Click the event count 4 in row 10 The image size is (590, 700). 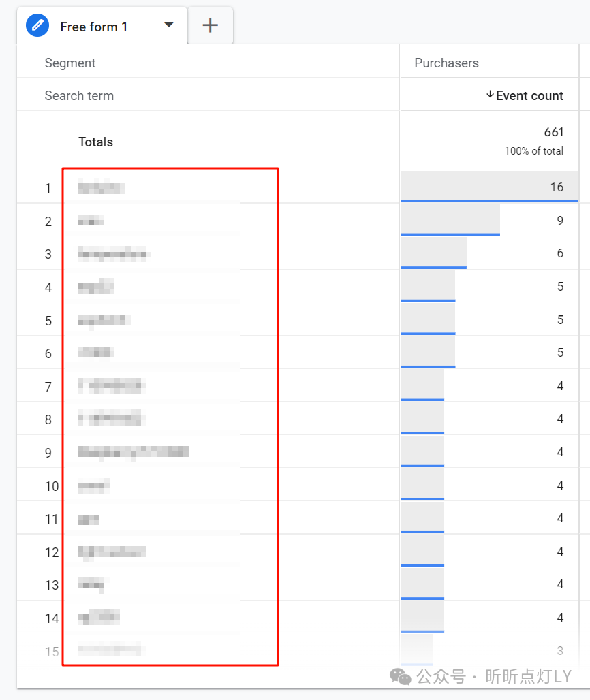(x=560, y=486)
